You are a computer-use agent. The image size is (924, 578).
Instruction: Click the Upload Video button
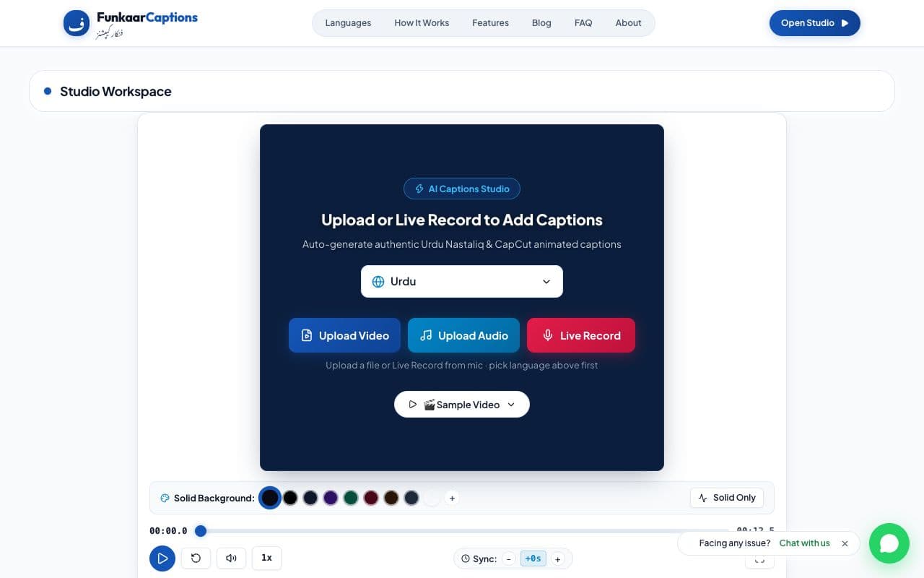pyautogui.click(x=344, y=335)
